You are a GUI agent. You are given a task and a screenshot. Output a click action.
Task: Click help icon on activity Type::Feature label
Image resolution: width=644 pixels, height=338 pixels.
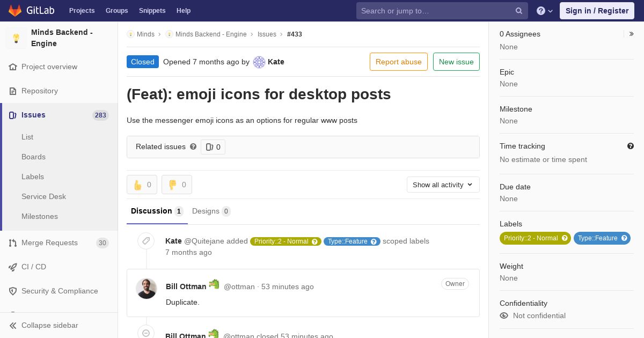pyautogui.click(x=374, y=241)
